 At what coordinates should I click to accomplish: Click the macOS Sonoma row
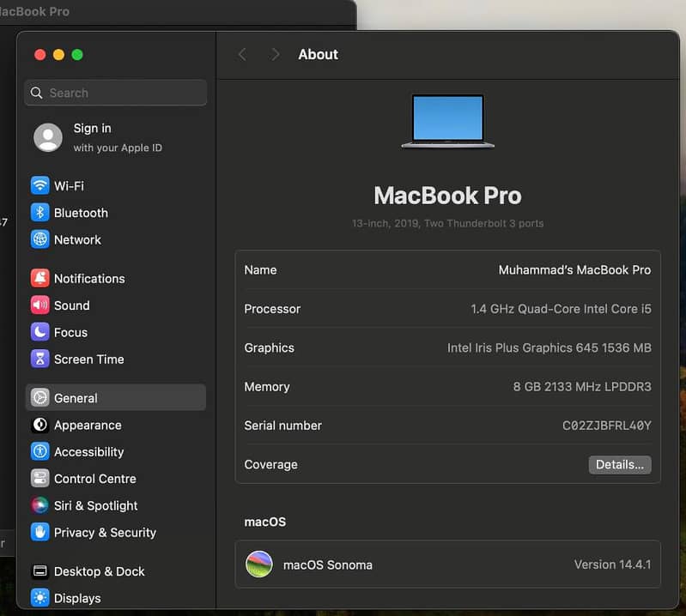tap(447, 565)
